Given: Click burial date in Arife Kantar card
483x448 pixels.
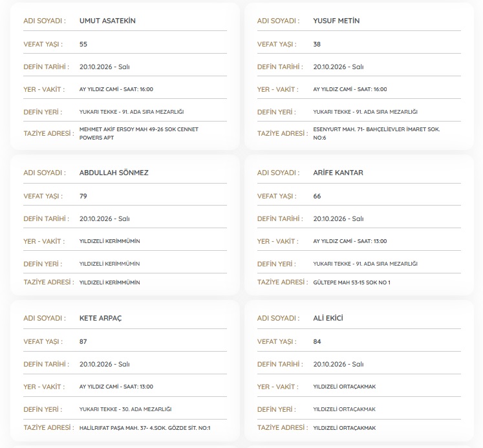Looking at the screenshot, I should pyautogui.click(x=338, y=219).
